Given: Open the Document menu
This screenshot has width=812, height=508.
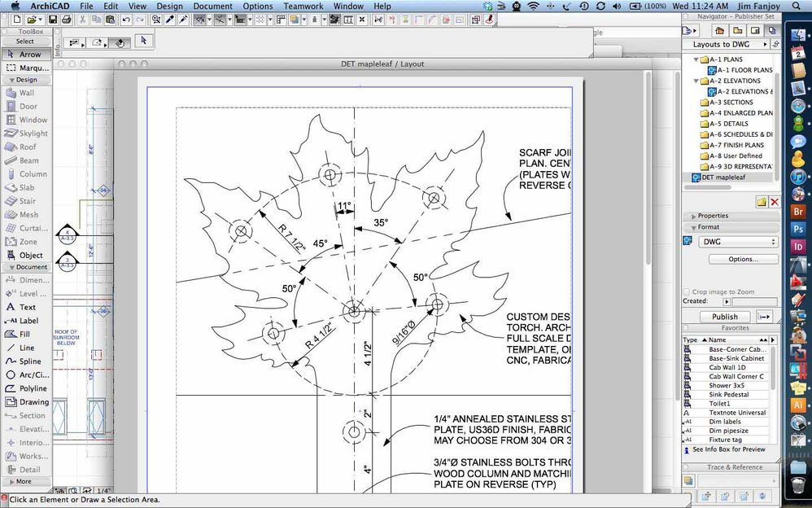Looking at the screenshot, I should pos(215,7).
